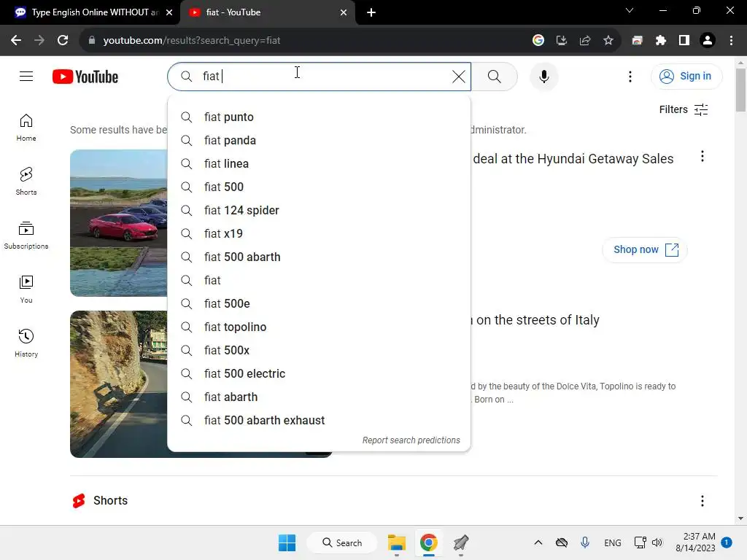Open the You section in sidebar
Viewport: 747px width, 560px height.
click(26, 289)
